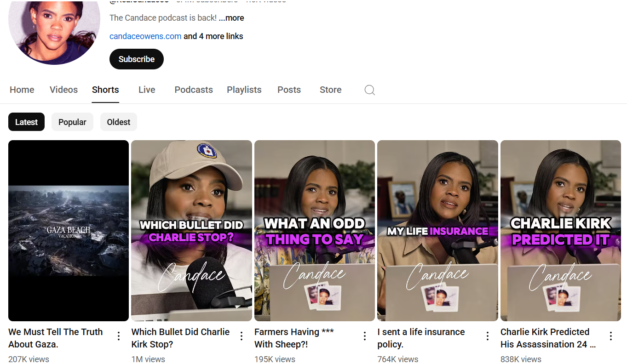Play the 'Which Bullet Did Charlie Stop?' thumbnail
Viewport: 627px width, 364px height.
(x=191, y=231)
